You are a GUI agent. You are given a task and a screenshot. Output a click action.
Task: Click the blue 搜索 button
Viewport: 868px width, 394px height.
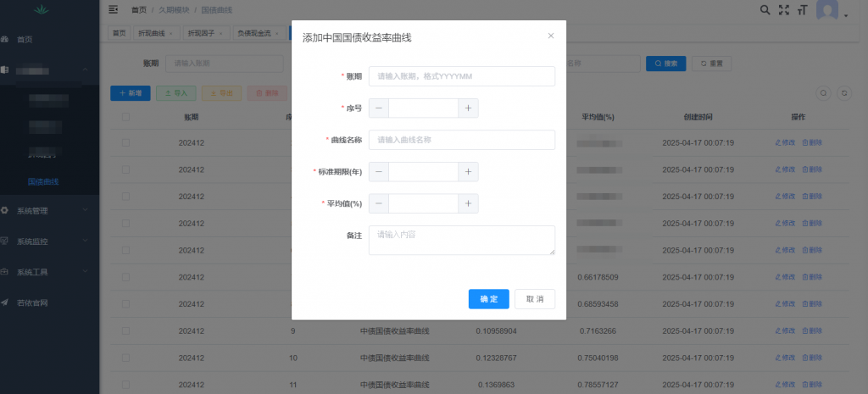666,64
